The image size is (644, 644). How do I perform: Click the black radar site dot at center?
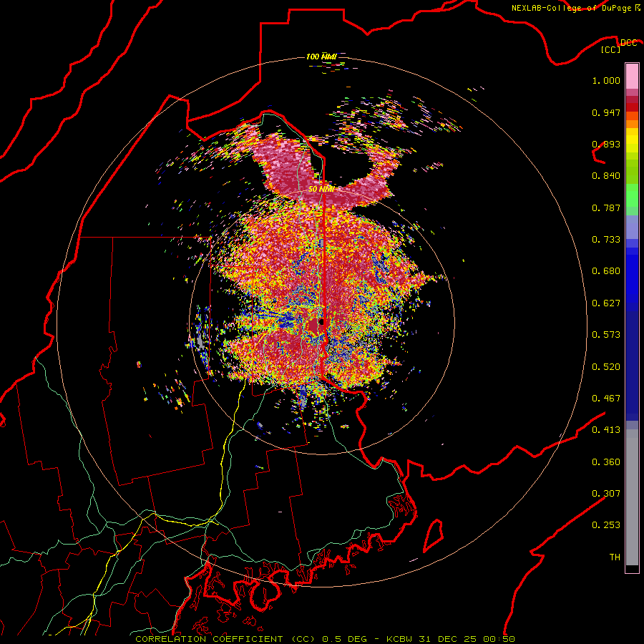[x=321, y=322]
